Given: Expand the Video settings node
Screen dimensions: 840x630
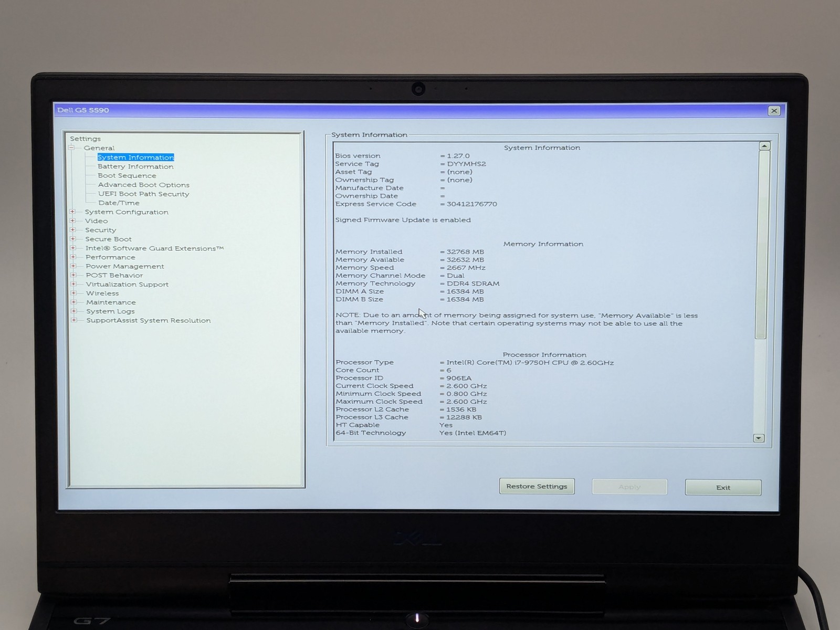Looking at the screenshot, I should (x=72, y=221).
